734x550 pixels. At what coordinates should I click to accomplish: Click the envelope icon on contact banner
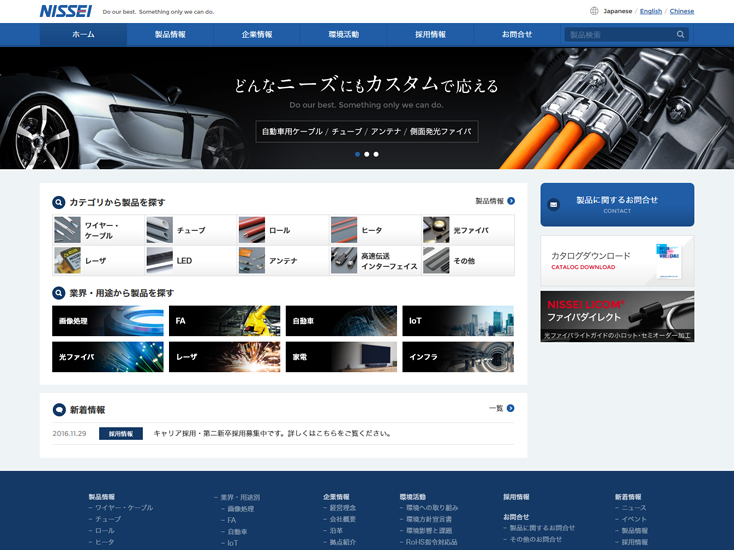pyautogui.click(x=553, y=205)
